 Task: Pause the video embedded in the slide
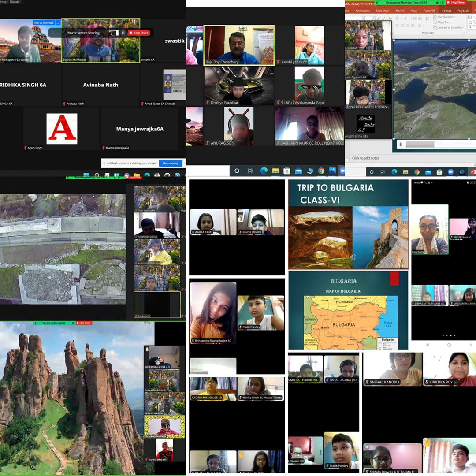coord(401,144)
